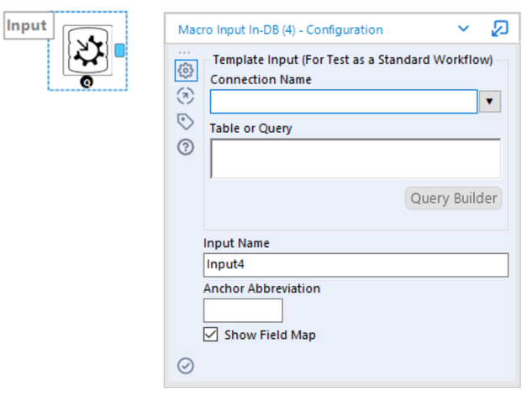Click the three dots sidebar grip

tap(186, 52)
